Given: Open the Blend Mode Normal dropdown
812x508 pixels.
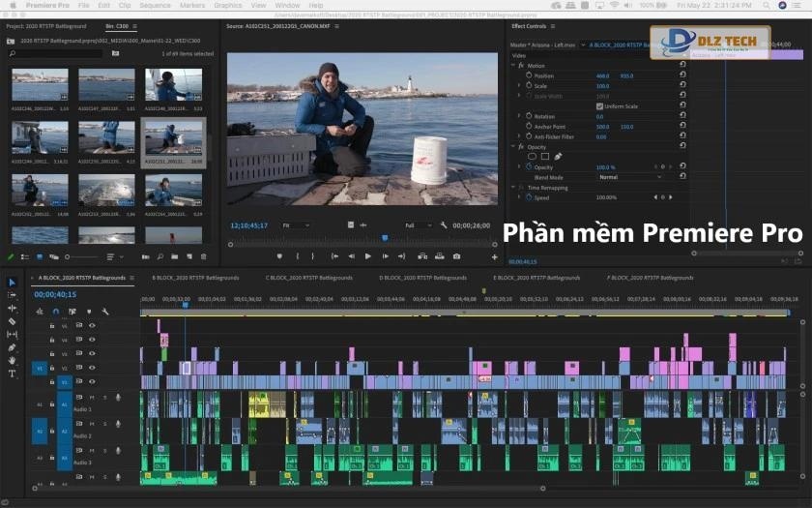Looking at the screenshot, I should tap(630, 177).
